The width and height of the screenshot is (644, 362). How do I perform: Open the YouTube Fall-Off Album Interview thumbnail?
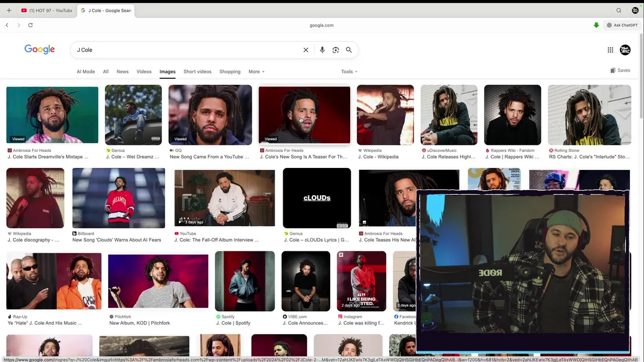coord(224,198)
